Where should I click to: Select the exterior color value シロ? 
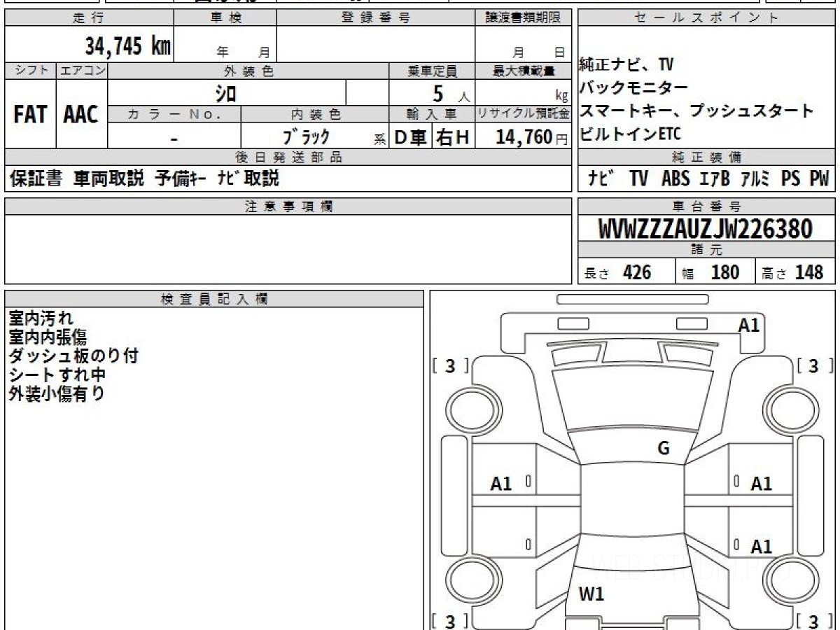click(x=226, y=93)
